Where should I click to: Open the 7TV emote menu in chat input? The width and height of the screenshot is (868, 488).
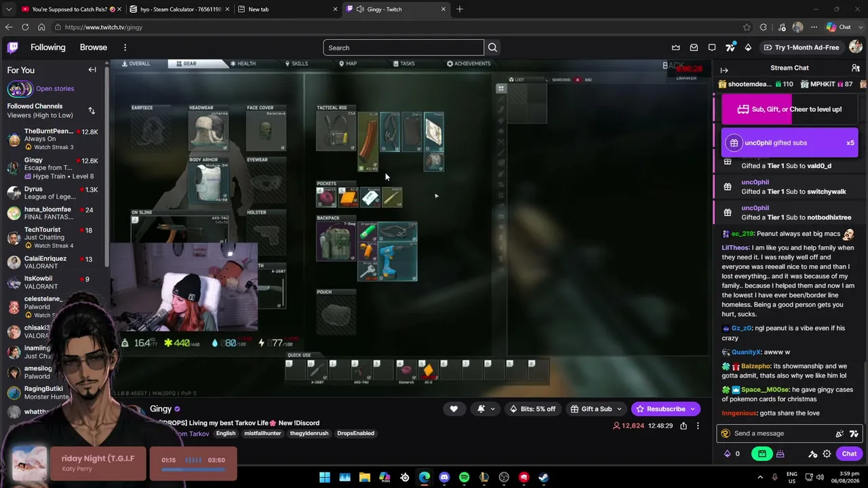click(x=854, y=434)
